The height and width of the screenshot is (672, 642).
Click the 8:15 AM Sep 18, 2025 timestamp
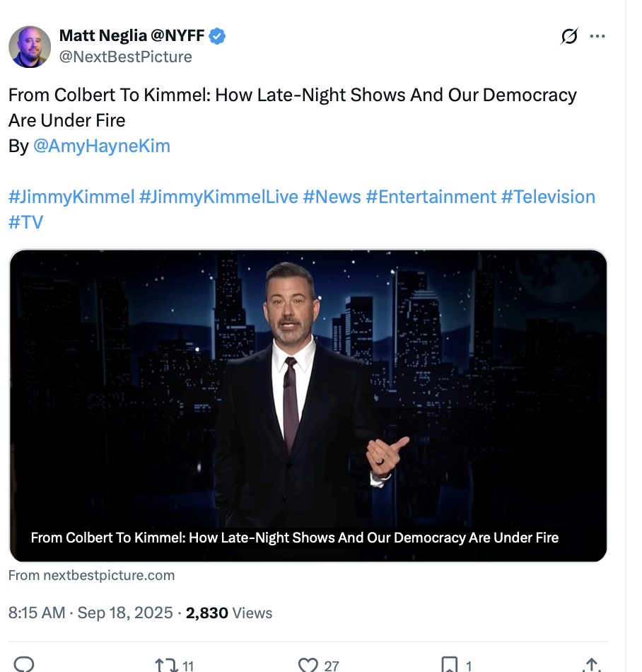coord(91,613)
